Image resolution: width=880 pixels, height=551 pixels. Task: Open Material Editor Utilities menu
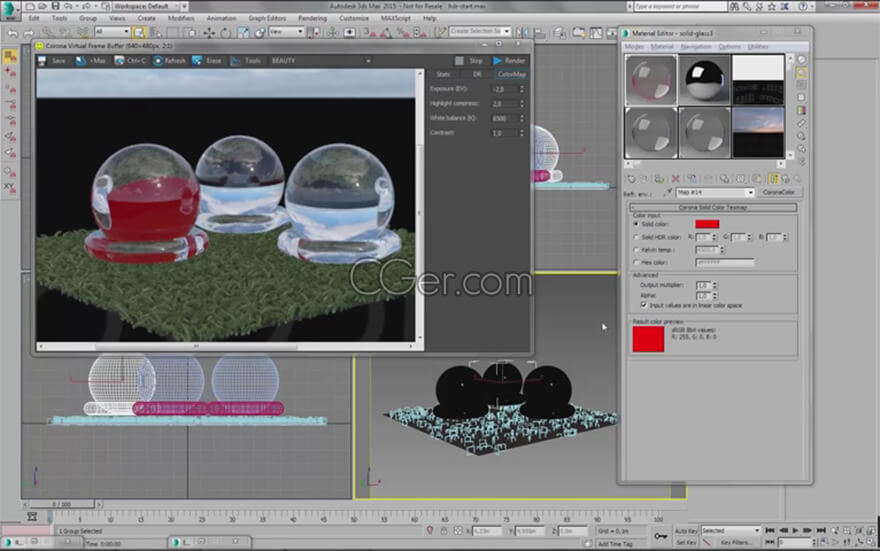coord(758,47)
